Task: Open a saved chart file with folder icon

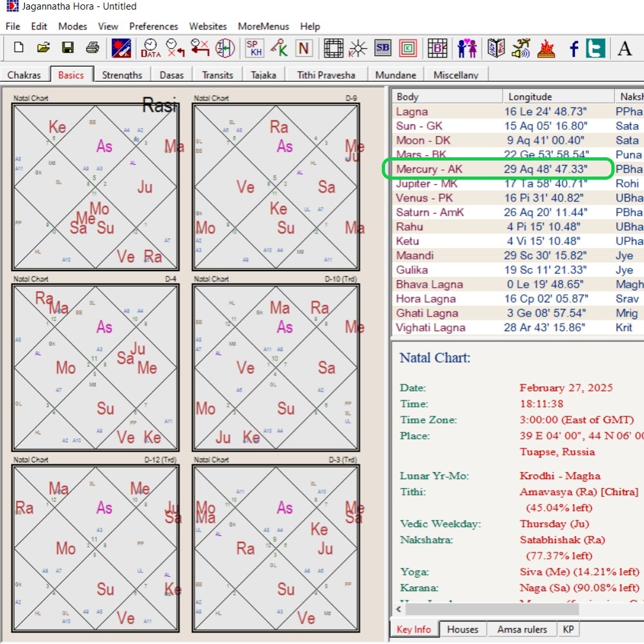Action: coord(43,47)
